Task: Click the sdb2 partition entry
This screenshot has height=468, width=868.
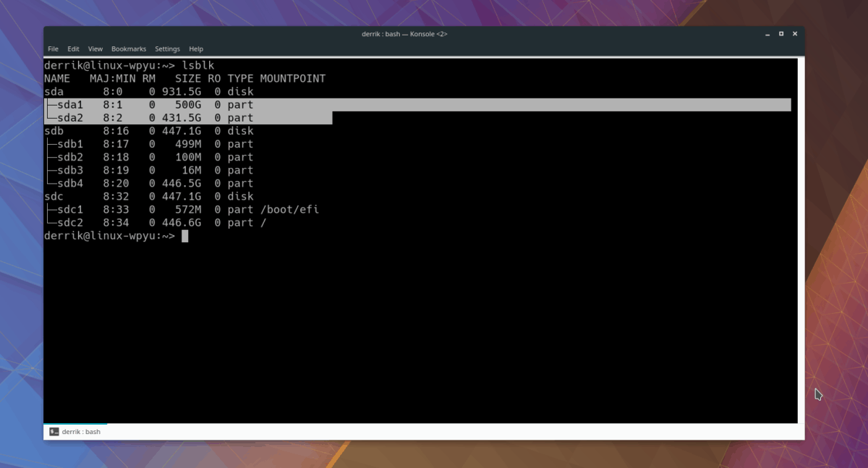Action: tap(70, 157)
